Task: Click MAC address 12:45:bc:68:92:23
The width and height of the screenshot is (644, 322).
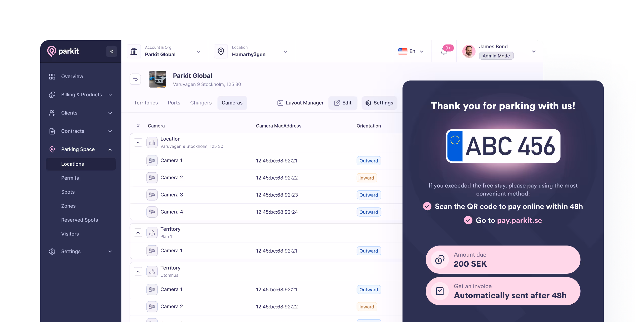Action: click(x=277, y=195)
